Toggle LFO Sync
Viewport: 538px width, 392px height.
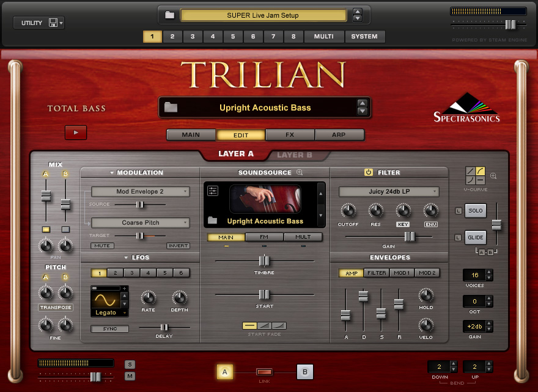(x=110, y=328)
